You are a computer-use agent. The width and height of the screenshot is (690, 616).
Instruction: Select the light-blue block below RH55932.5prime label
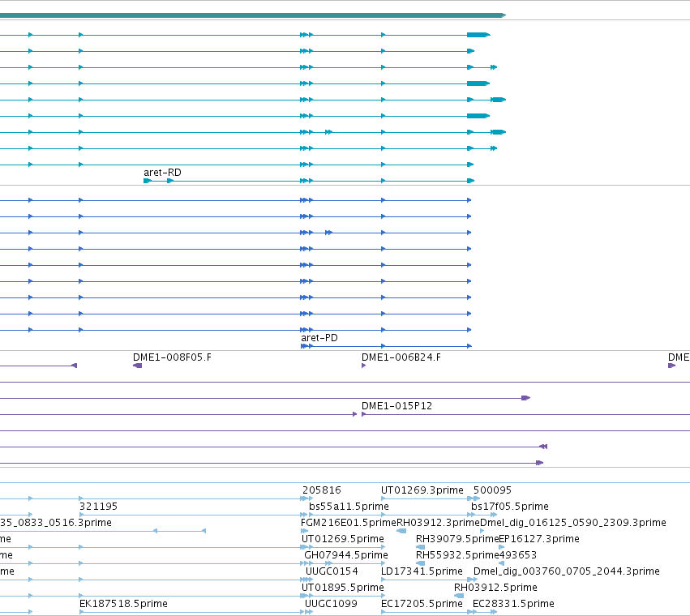click(420, 563)
